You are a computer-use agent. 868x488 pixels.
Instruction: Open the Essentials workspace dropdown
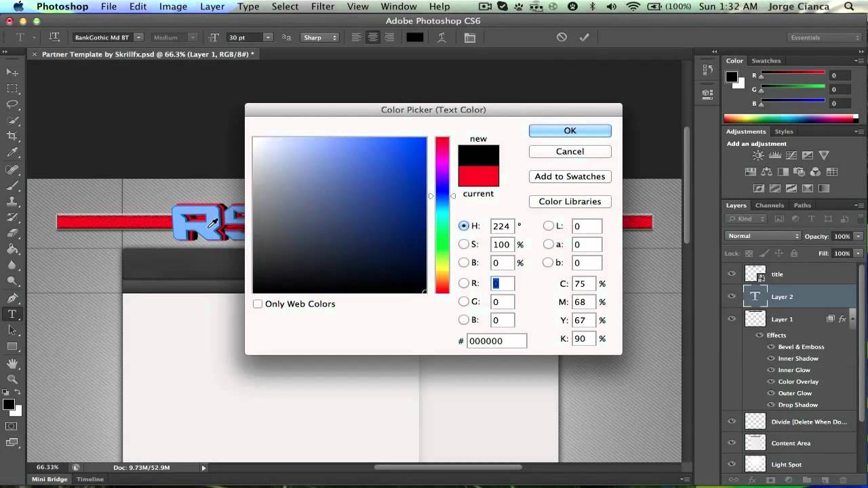[825, 37]
